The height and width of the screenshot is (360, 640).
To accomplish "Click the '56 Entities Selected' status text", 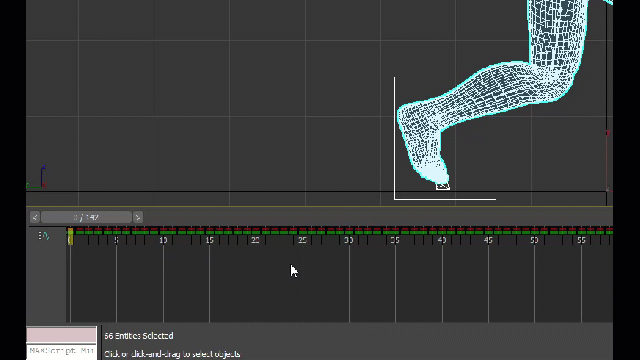I will click(x=139, y=336).
